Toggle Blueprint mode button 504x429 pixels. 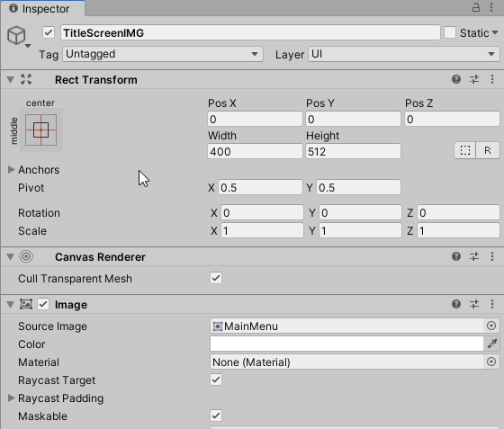tap(464, 150)
